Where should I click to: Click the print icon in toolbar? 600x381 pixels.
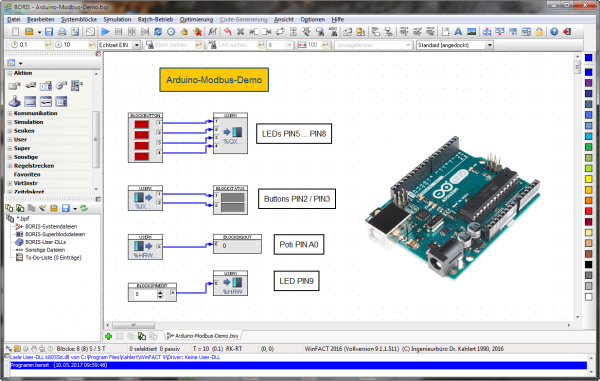[x=62, y=32]
